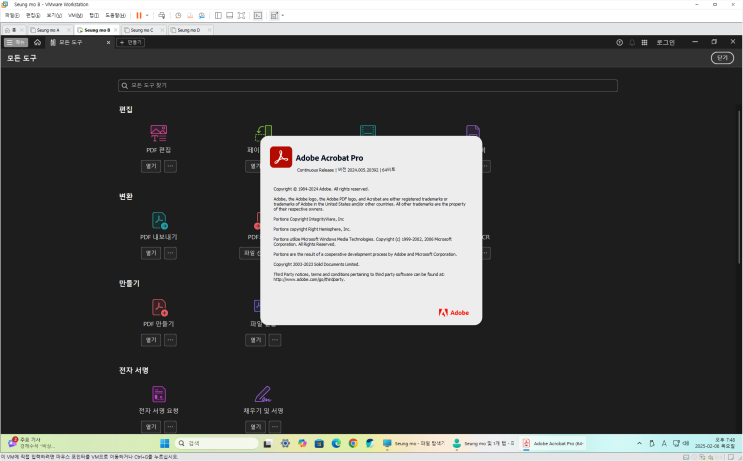Click 열기 under PDF 내보내기
The height and width of the screenshot is (461, 743).
[x=151, y=253]
